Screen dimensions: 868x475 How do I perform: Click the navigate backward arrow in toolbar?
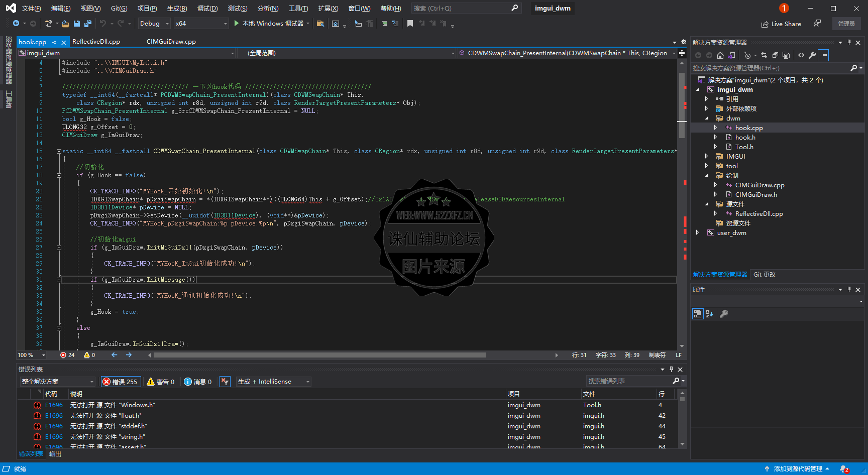16,24
